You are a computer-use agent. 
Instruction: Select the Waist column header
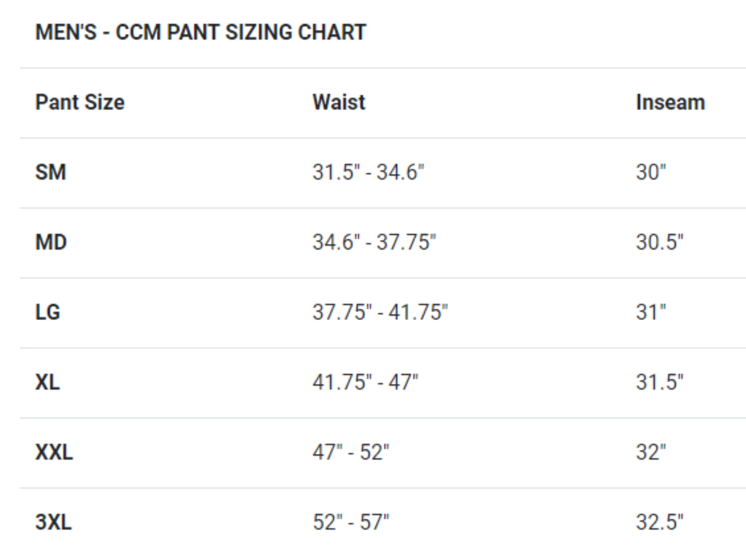pos(339,102)
